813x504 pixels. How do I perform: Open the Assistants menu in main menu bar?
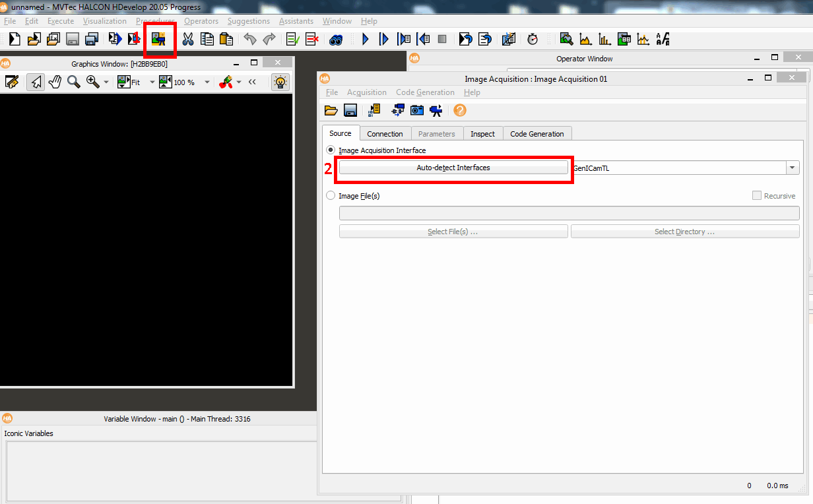tap(296, 21)
